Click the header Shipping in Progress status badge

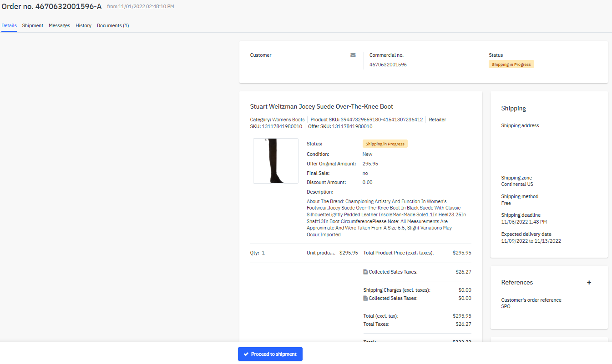[x=511, y=65]
